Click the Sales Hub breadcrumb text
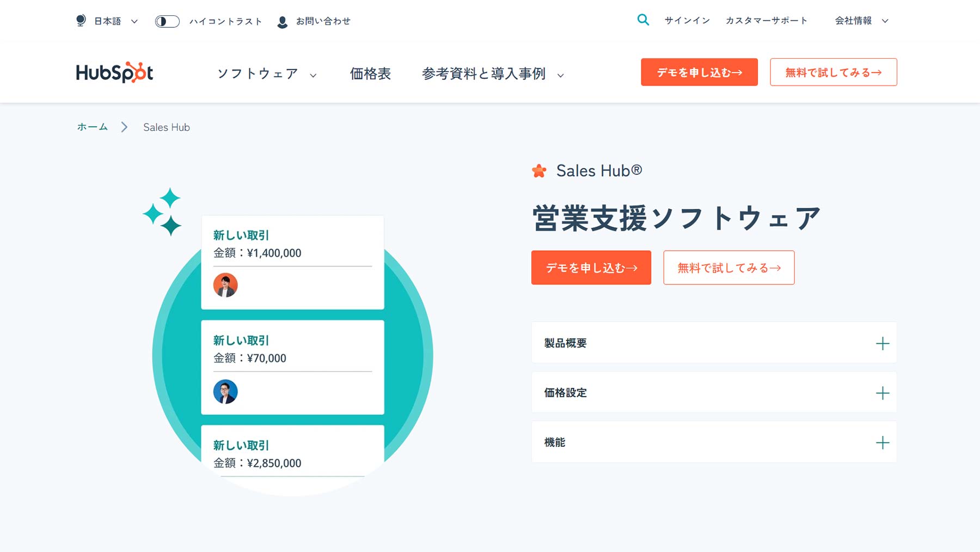This screenshot has width=980, height=552. coord(167,127)
